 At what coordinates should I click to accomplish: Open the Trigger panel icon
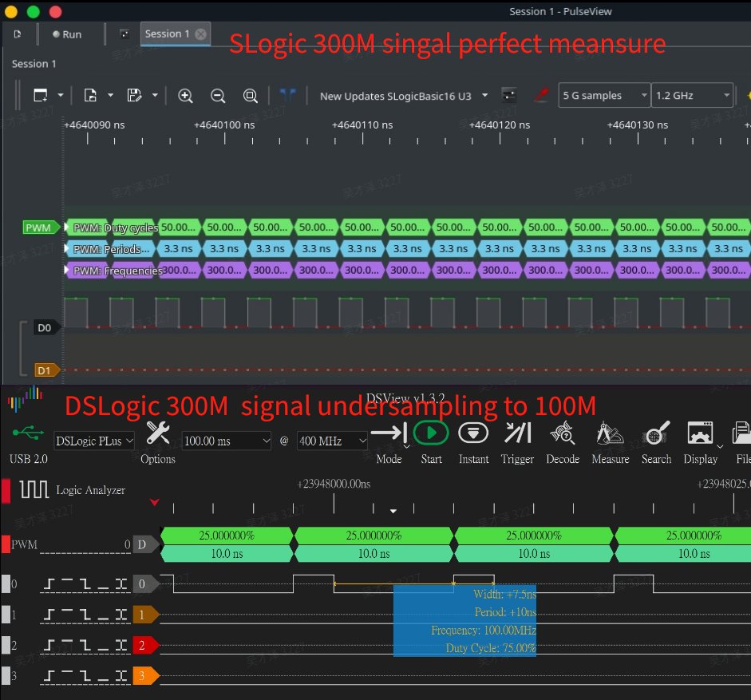pos(518,433)
